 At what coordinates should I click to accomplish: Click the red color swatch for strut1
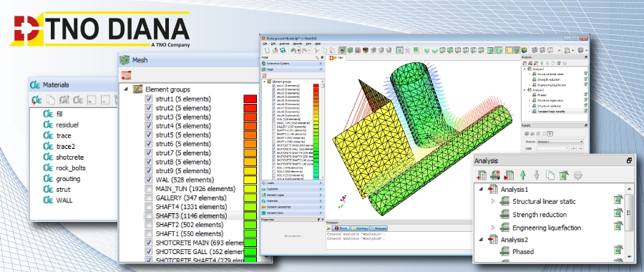tap(250, 99)
